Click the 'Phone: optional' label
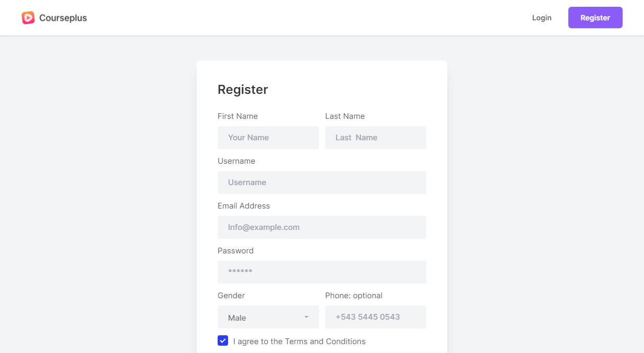Screen dimensions: 644x353 coord(354,296)
